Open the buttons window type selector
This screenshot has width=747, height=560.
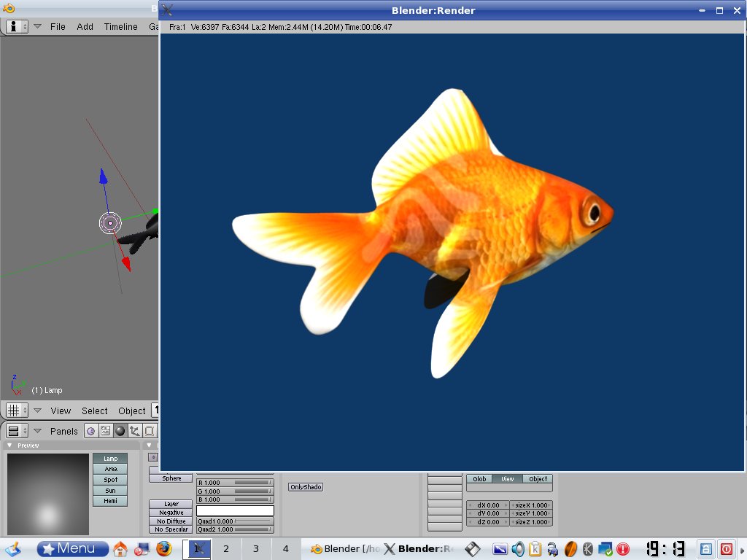pyautogui.click(x=17, y=431)
